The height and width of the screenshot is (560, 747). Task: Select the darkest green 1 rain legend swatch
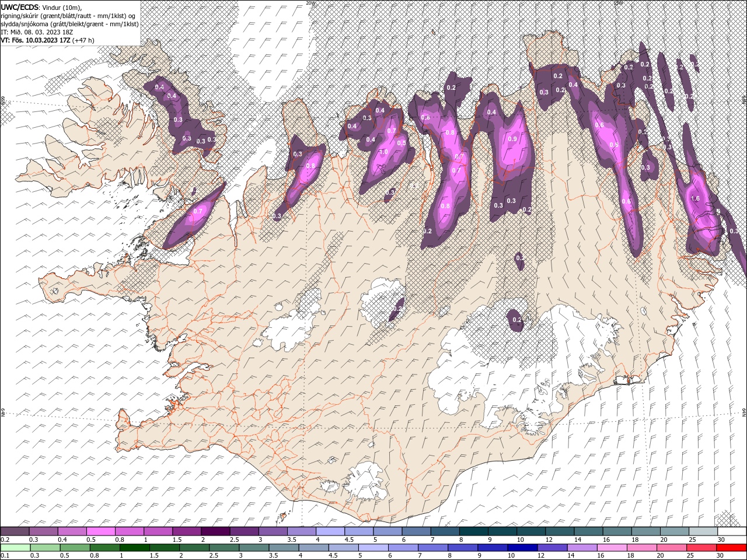pos(135,548)
